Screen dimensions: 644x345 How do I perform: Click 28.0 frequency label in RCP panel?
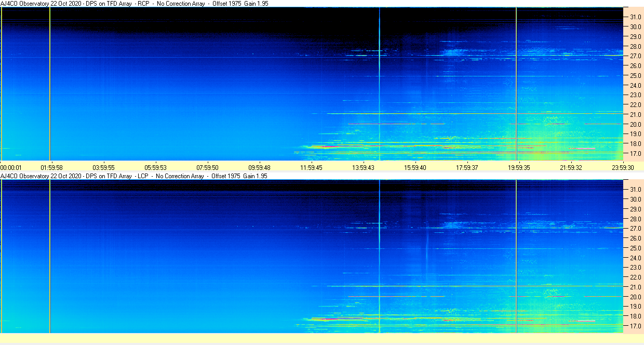635,46
